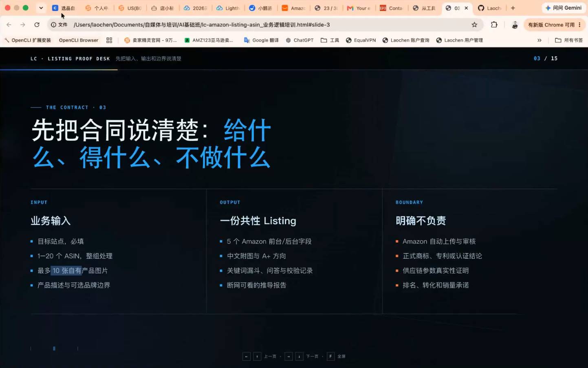The height and width of the screenshot is (368, 588).
Task: Open the Chrome three-dot menu
Action: click(579, 25)
